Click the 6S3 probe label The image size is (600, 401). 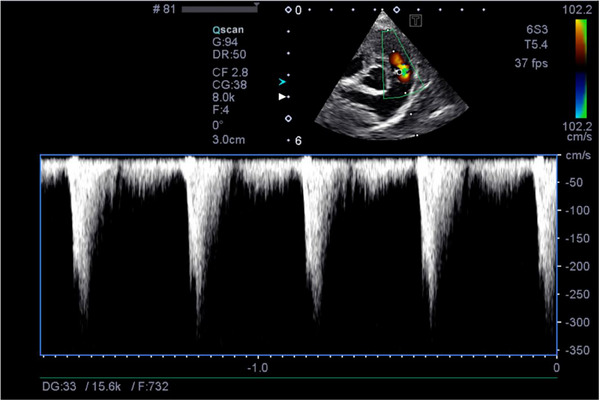[x=537, y=29]
